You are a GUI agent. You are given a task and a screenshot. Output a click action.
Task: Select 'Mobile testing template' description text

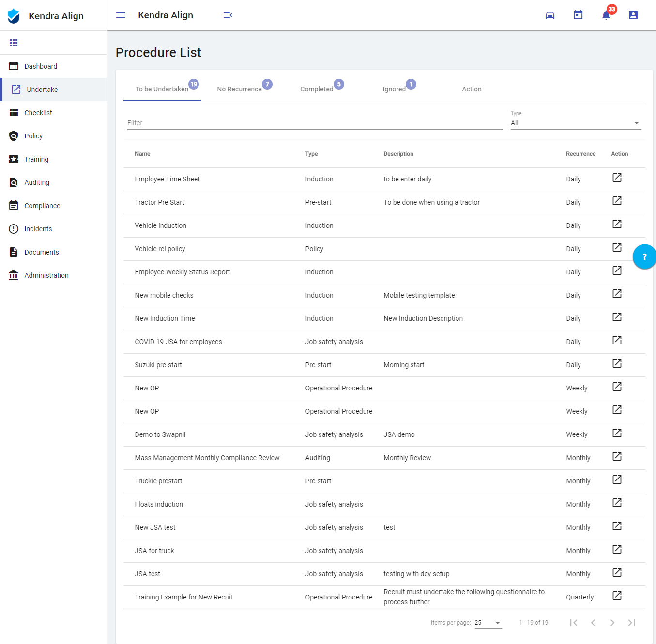(x=419, y=295)
